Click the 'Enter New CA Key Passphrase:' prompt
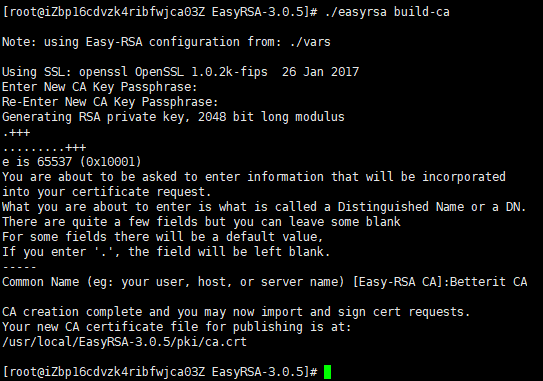543x381 pixels. tap(99, 87)
